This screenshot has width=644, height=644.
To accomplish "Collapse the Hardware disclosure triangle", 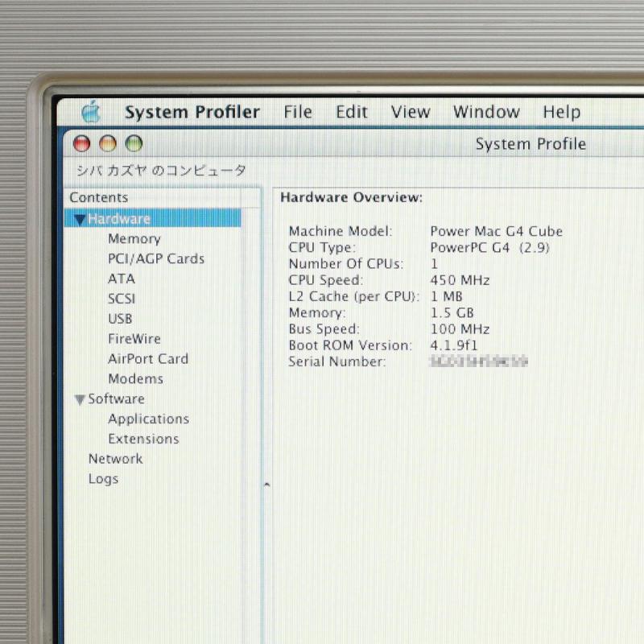I will click(80, 220).
